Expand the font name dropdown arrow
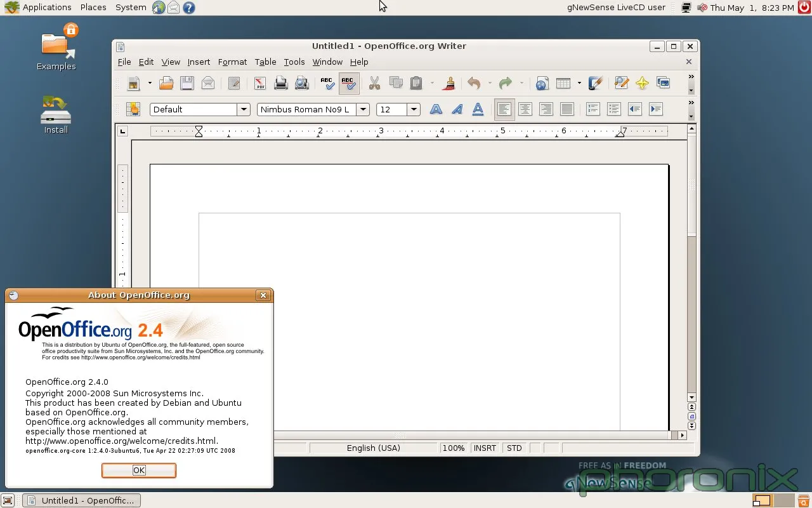 363,109
